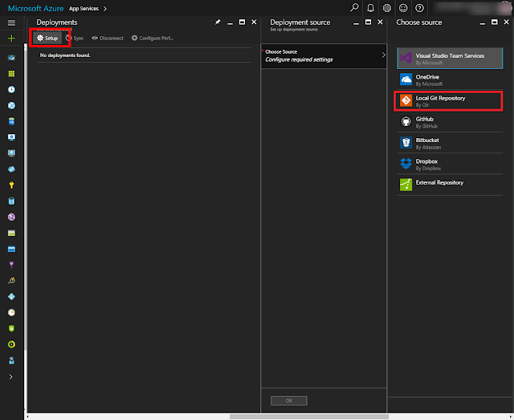Click the scrollbar's left arrow at bottom

click(27, 417)
